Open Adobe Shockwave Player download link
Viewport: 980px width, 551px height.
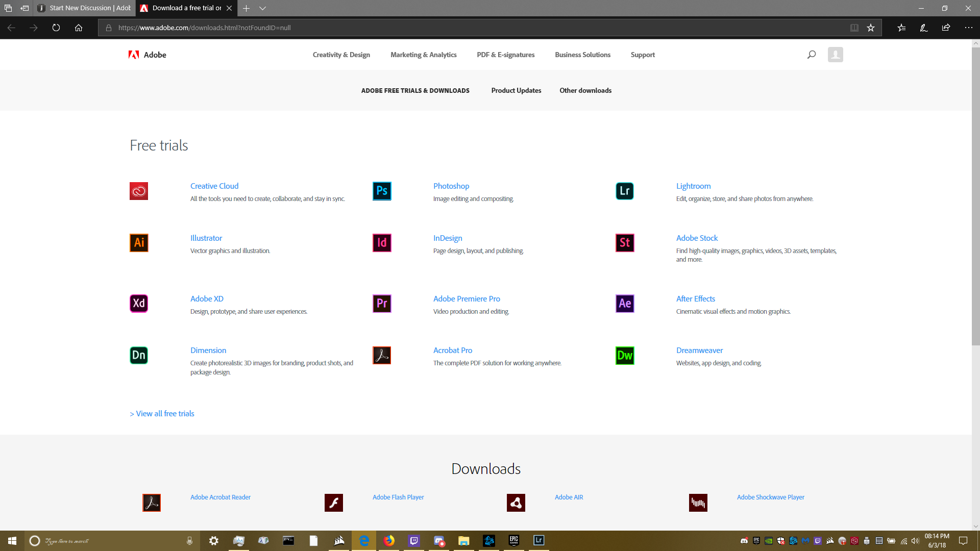[x=771, y=497]
